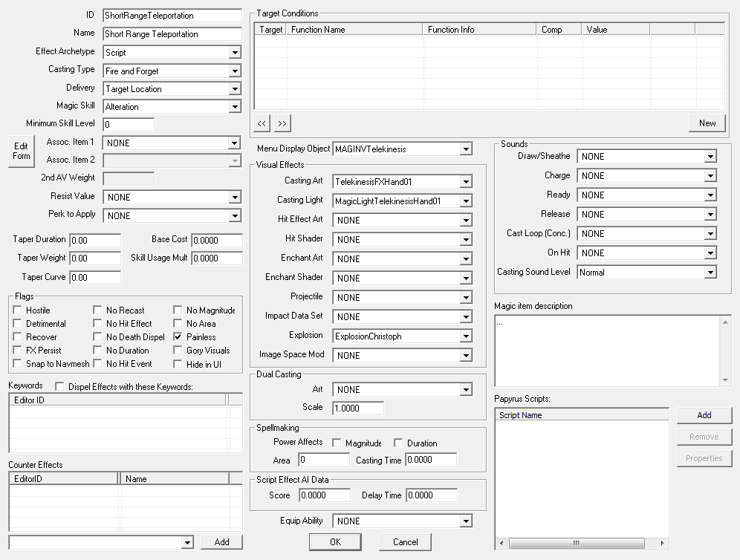Image resolution: width=740 pixels, height=560 pixels.
Task: Expand the Explosion dropdown
Action: 465,336
